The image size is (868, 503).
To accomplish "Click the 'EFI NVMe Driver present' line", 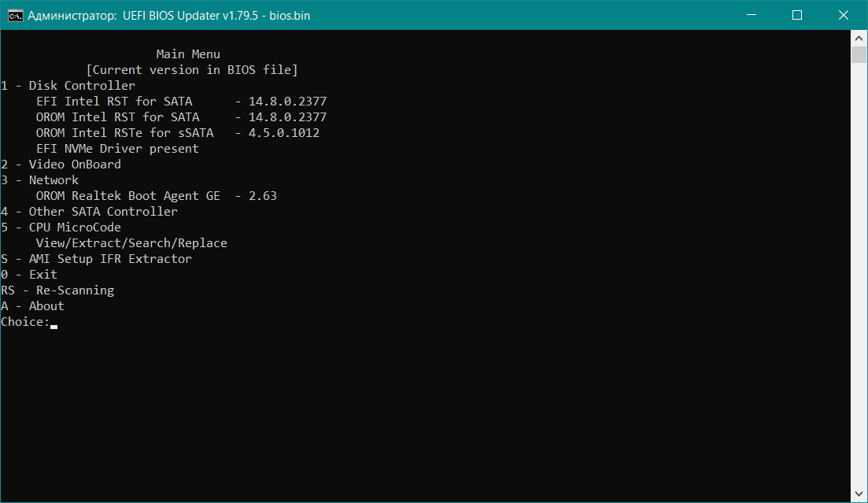I will [x=117, y=149].
